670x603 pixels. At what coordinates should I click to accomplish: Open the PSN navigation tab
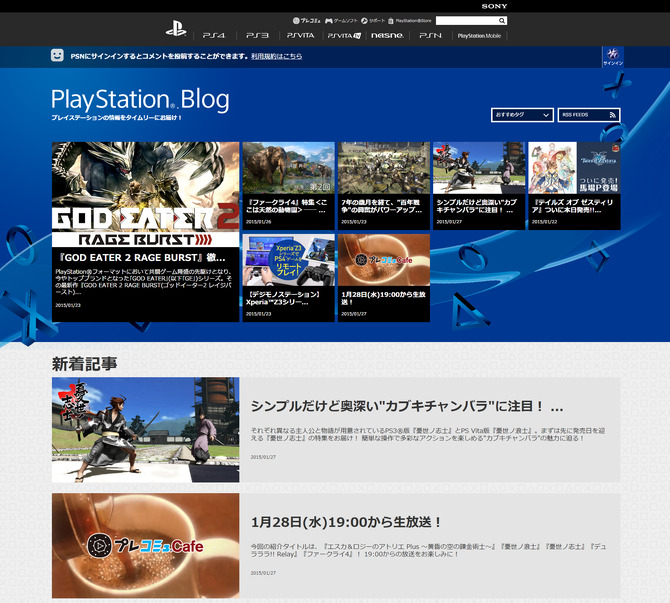[x=430, y=35]
